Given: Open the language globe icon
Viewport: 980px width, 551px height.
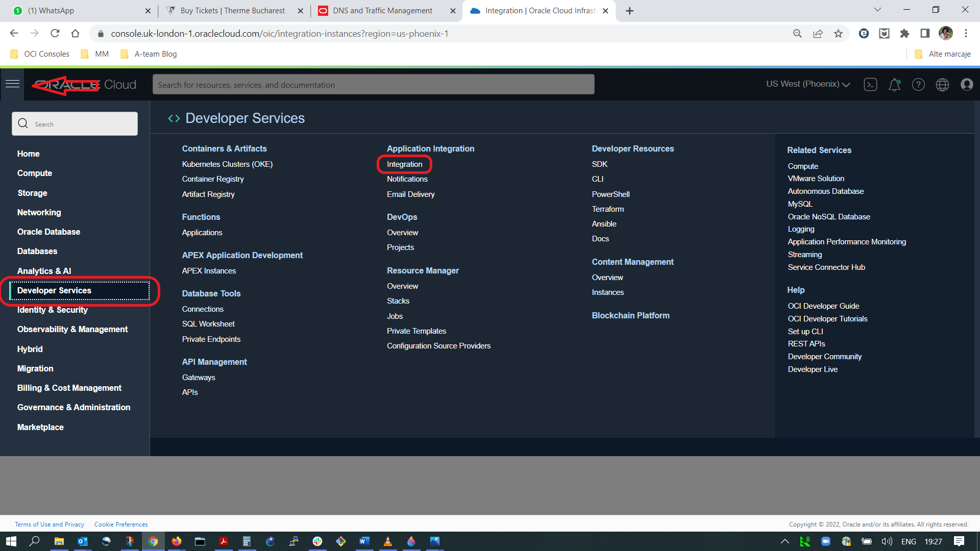Looking at the screenshot, I should 942,85.
